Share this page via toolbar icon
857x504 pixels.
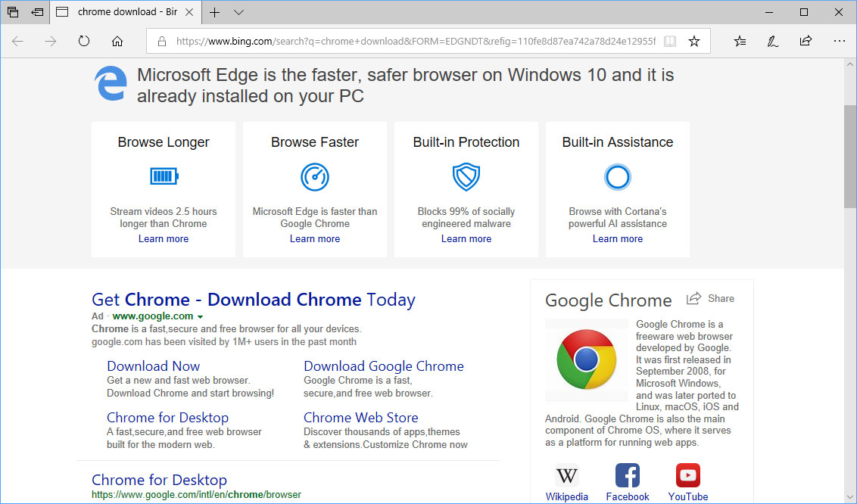tap(806, 41)
